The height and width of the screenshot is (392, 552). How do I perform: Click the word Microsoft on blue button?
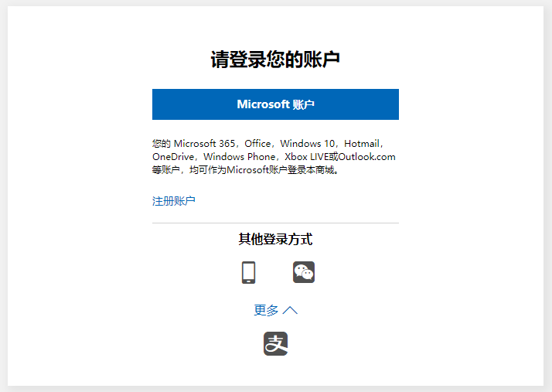pos(263,104)
